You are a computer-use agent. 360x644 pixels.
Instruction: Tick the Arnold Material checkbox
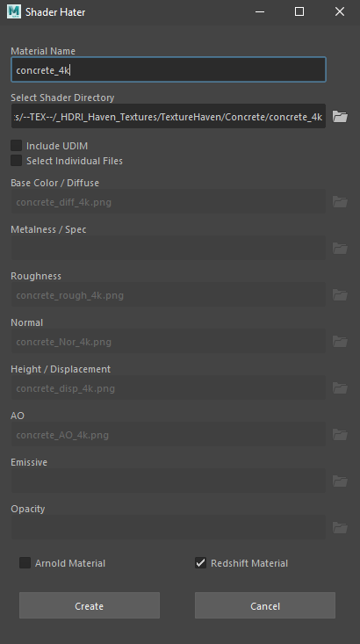[25, 562]
